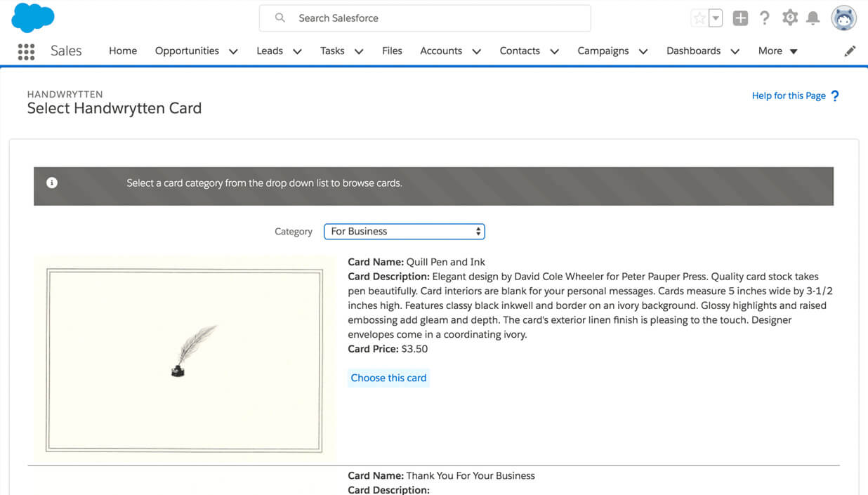Image resolution: width=868 pixels, height=495 pixels.
Task: Open the notifications bell
Action: click(813, 18)
